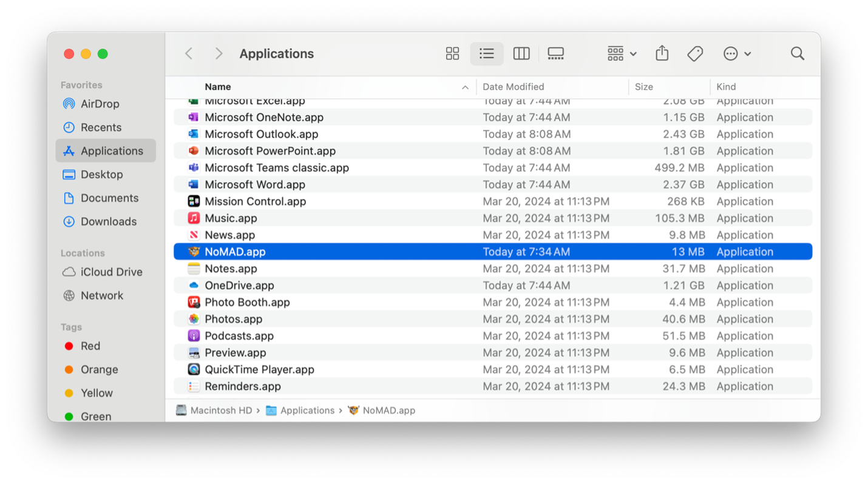
Task: Select the Orange tag in sidebar
Action: (x=99, y=369)
